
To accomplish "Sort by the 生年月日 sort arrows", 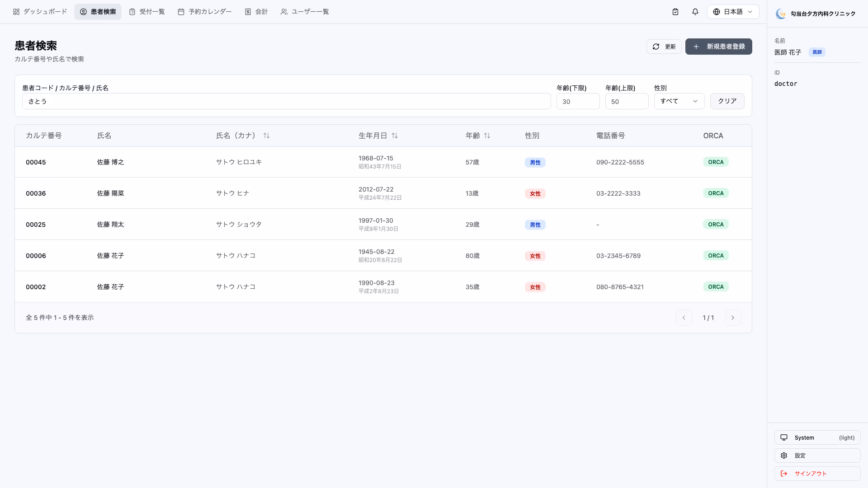I will 395,136.
